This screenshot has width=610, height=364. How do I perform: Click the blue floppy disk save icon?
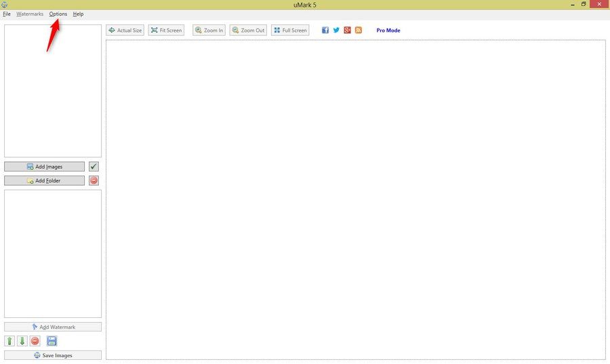click(52, 341)
